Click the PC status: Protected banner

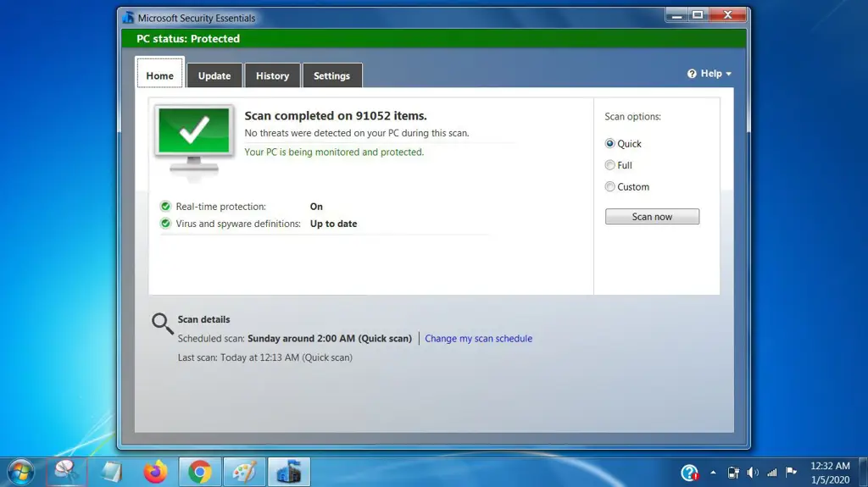(433, 39)
